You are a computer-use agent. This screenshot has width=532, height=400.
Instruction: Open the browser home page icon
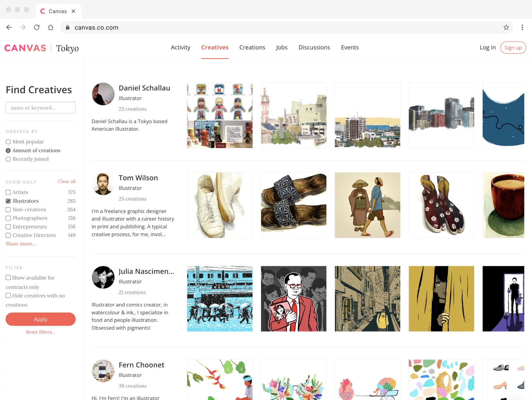click(x=51, y=27)
